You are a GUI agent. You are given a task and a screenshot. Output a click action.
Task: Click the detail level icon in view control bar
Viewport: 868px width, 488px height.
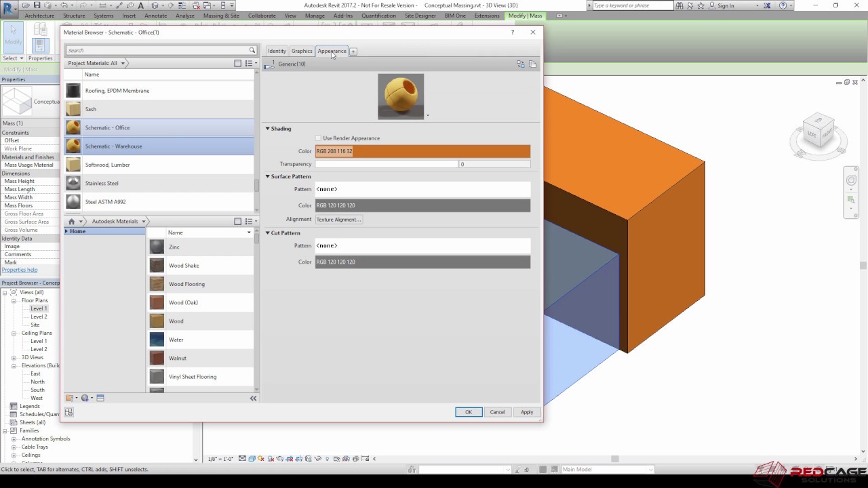point(242,459)
